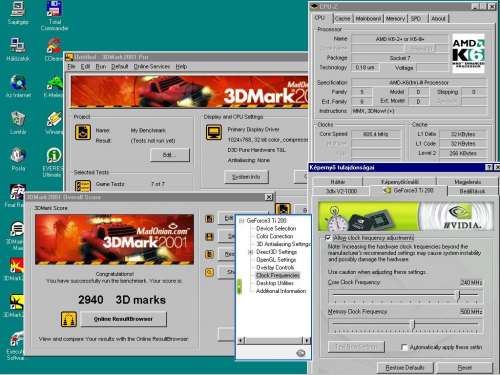Switch to the Cache tab in CPU-Z
The height and width of the screenshot is (375, 500).
(x=343, y=19)
